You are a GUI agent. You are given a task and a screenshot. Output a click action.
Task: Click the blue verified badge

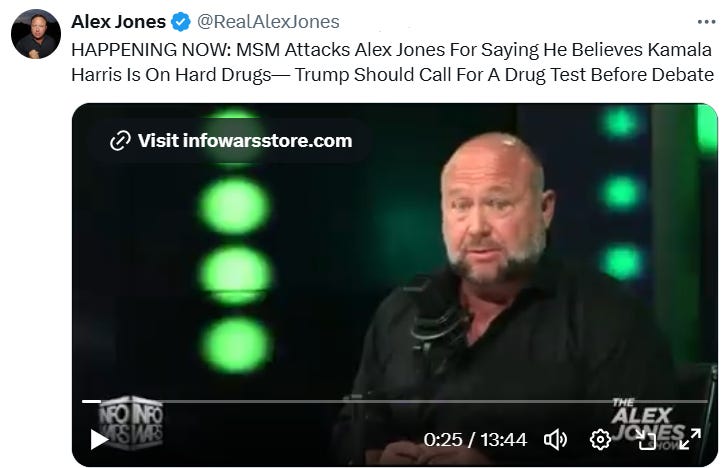coord(181,22)
